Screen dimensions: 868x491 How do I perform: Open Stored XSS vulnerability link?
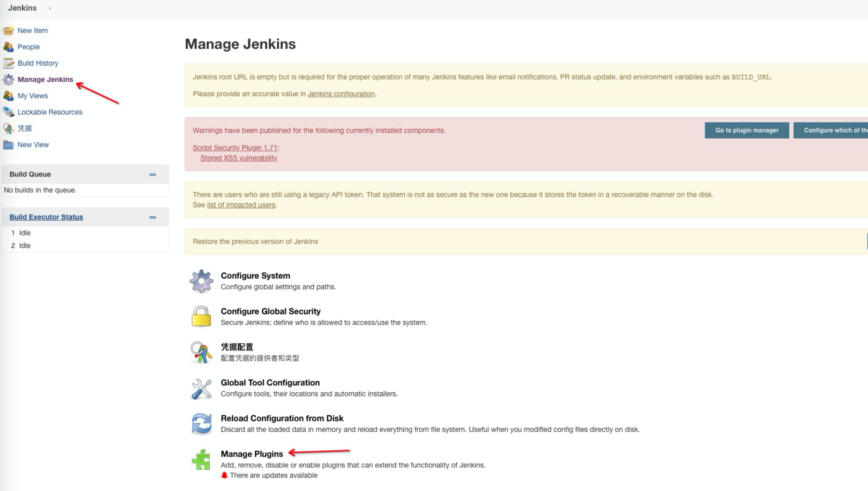click(239, 158)
